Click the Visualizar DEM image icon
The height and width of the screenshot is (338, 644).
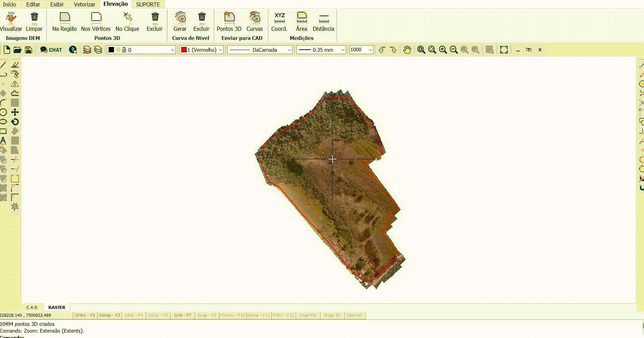point(11,18)
